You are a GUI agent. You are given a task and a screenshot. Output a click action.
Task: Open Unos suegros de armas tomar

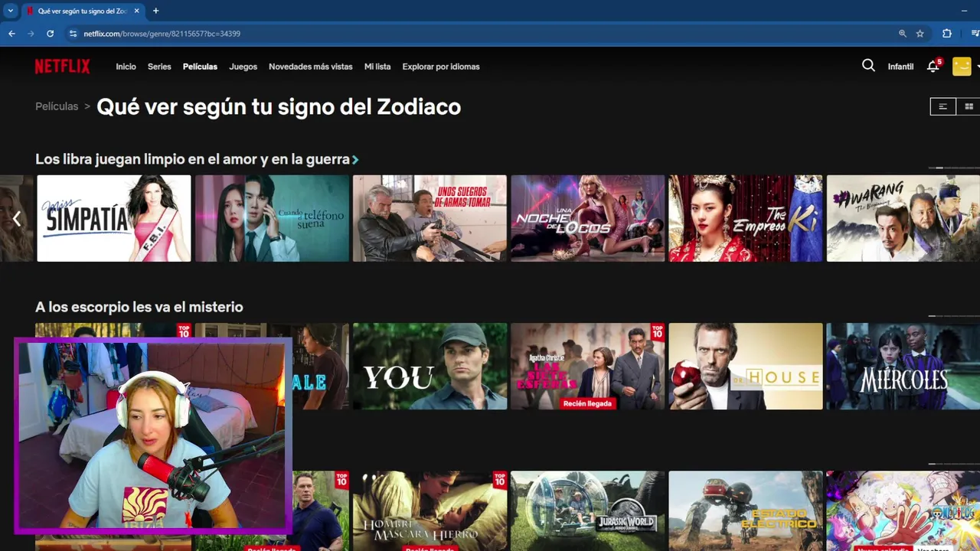(x=430, y=218)
